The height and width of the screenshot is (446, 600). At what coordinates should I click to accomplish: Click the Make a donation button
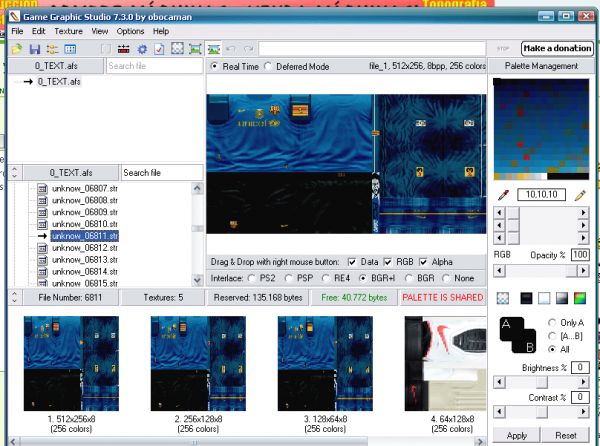click(557, 49)
